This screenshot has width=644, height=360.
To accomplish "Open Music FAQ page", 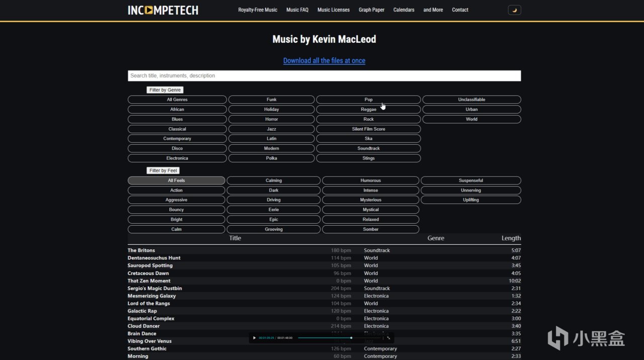I will point(297,10).
